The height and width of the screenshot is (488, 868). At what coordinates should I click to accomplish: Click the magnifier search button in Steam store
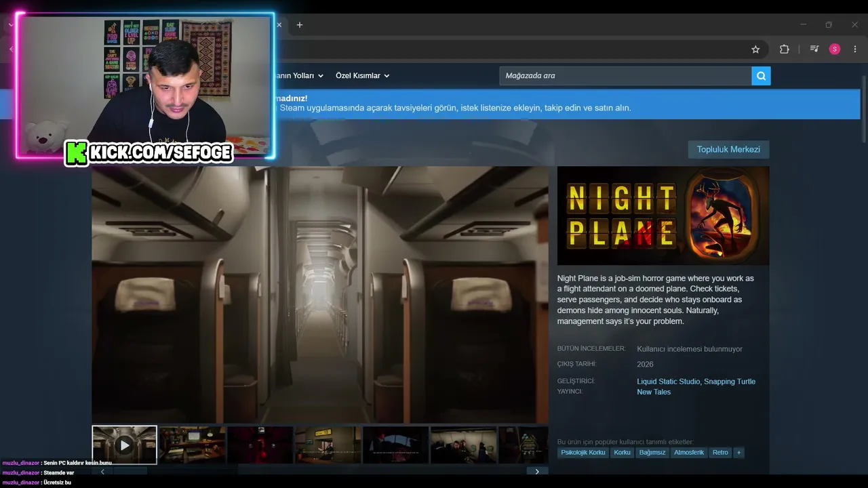(761, 76)
